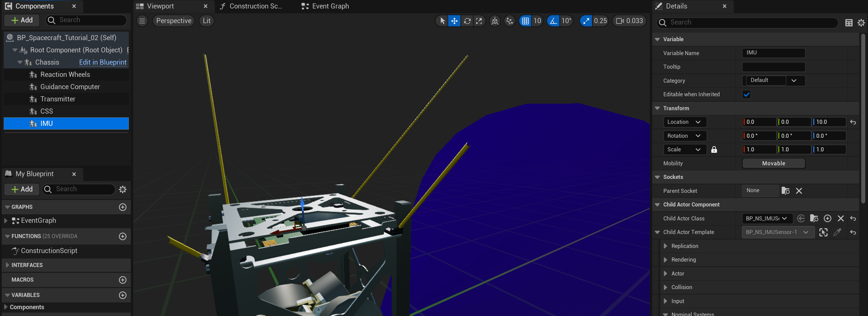
Task: Click the Movable mobility button
Action: [x=774, y=163]
